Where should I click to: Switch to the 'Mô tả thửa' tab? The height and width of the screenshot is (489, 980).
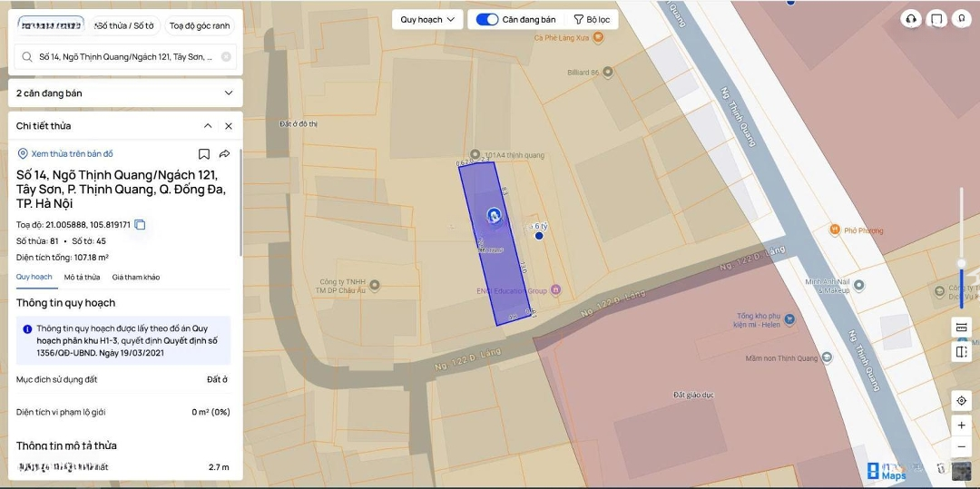(x=82, y=277)
